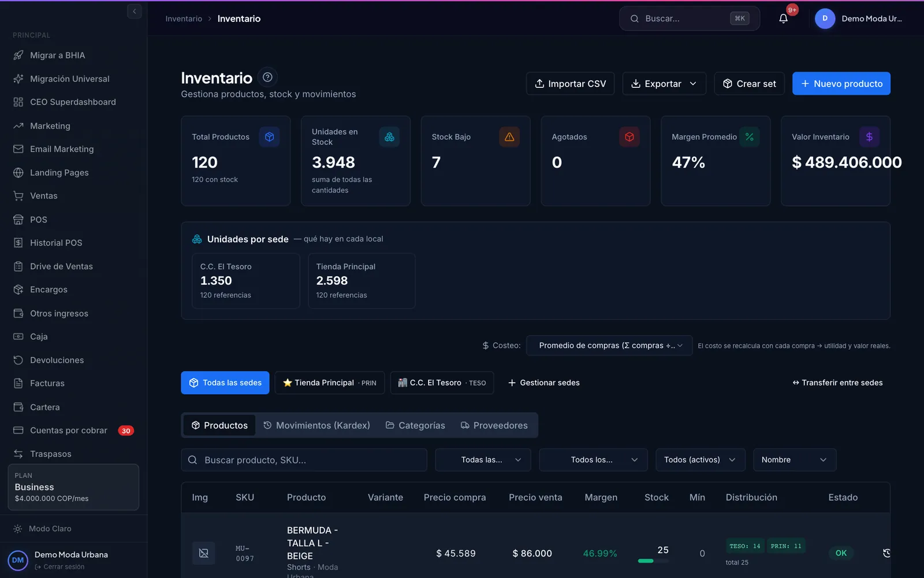Click the Inventario breadcrumb parent link

coord(184,18)
